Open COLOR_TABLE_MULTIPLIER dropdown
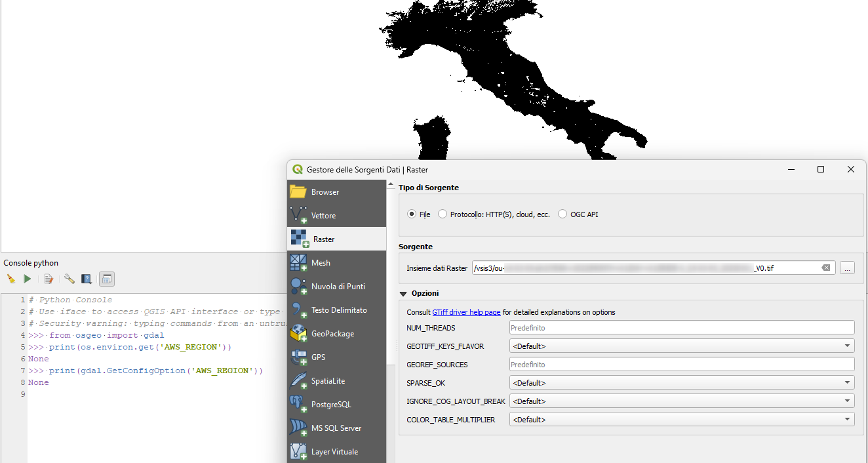Viewport: 868px width, 463px height. coord(682,419)
